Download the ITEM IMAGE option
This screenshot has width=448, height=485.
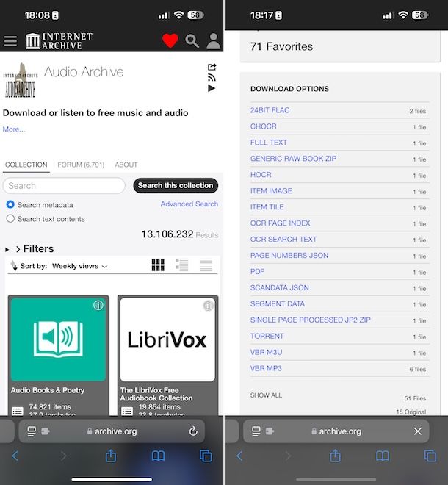(x=271, y=190)
